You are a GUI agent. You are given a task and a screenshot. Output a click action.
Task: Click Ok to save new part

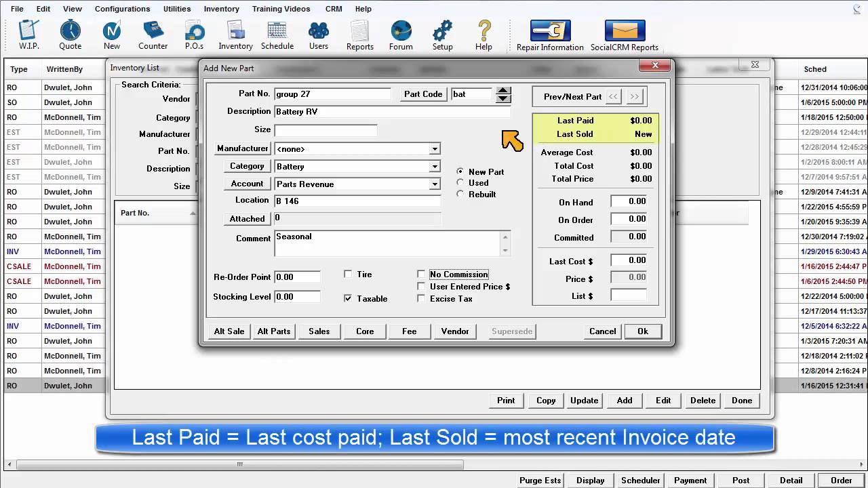coord(642,331)
